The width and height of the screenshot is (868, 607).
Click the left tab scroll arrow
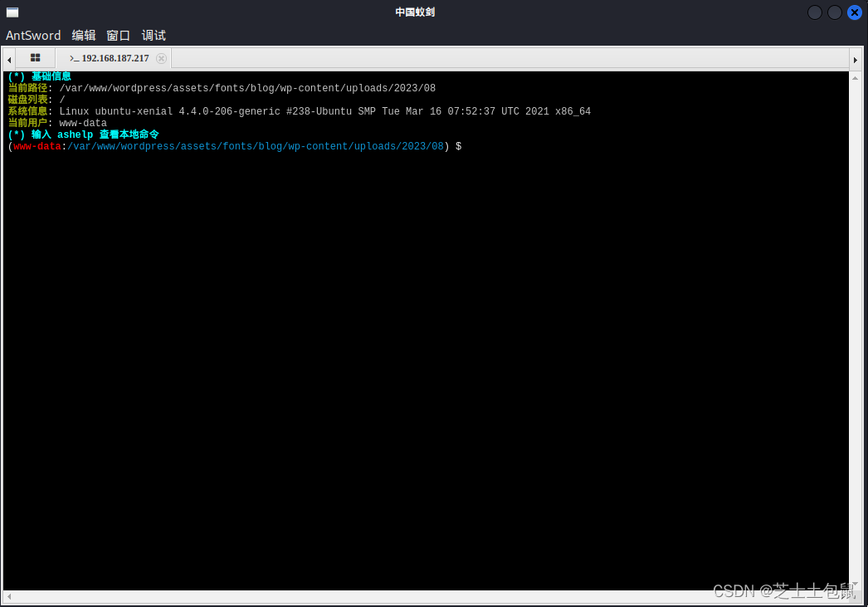[9, 59]
